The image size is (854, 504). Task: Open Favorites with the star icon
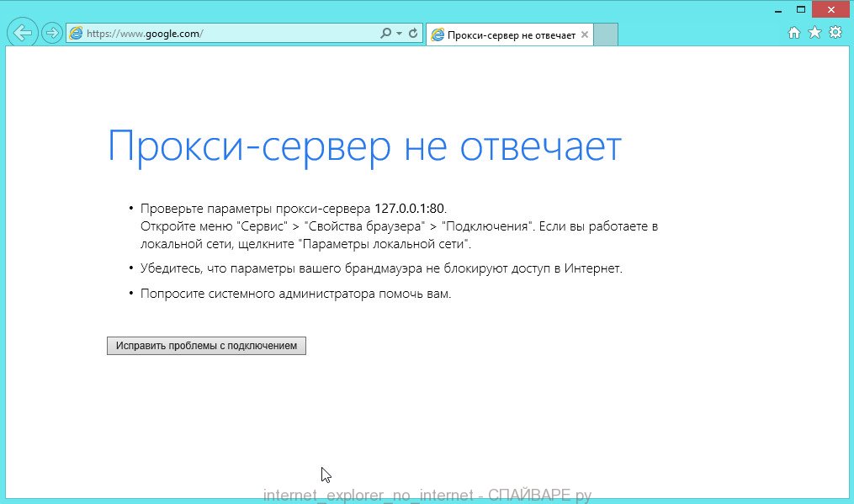point(814,33)
